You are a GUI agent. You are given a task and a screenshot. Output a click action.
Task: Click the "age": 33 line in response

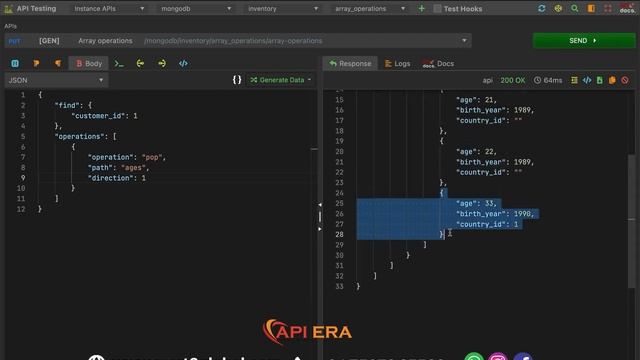point(476,204)
